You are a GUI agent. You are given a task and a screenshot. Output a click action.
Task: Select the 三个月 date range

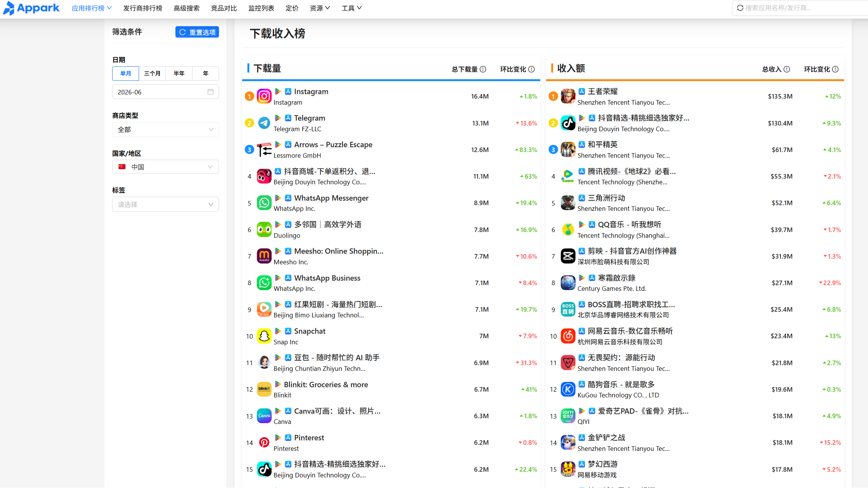click(152, 74)
